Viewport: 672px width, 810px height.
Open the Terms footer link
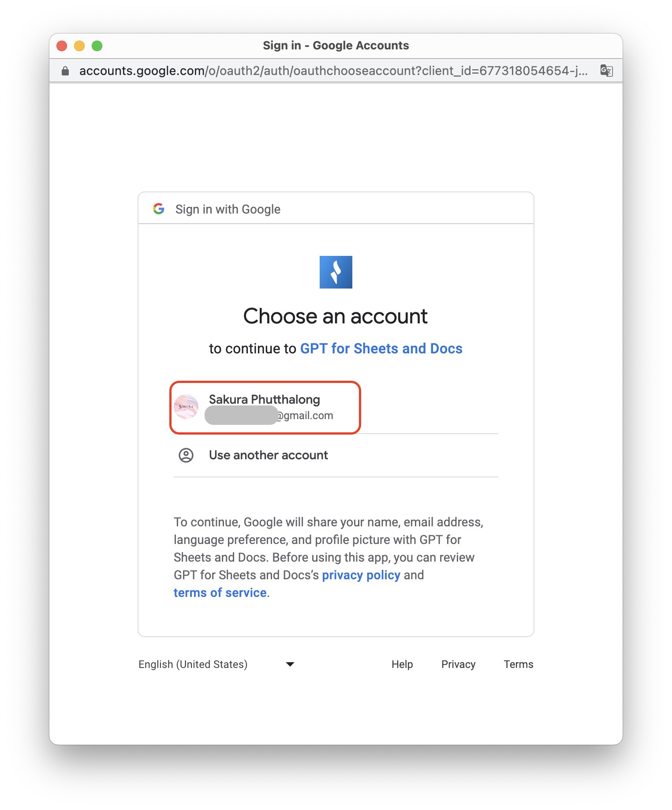[x=518, y=664]
